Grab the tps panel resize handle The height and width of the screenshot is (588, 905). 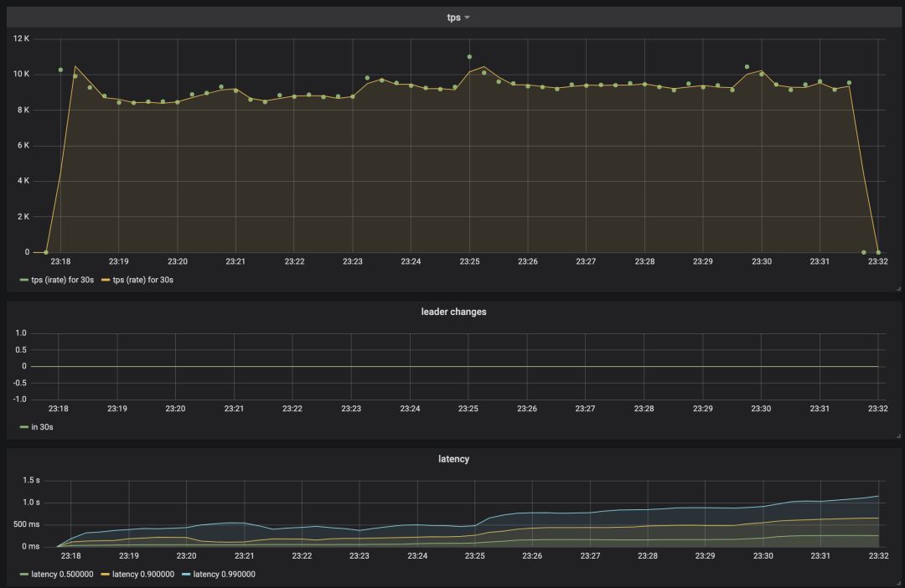897,288
